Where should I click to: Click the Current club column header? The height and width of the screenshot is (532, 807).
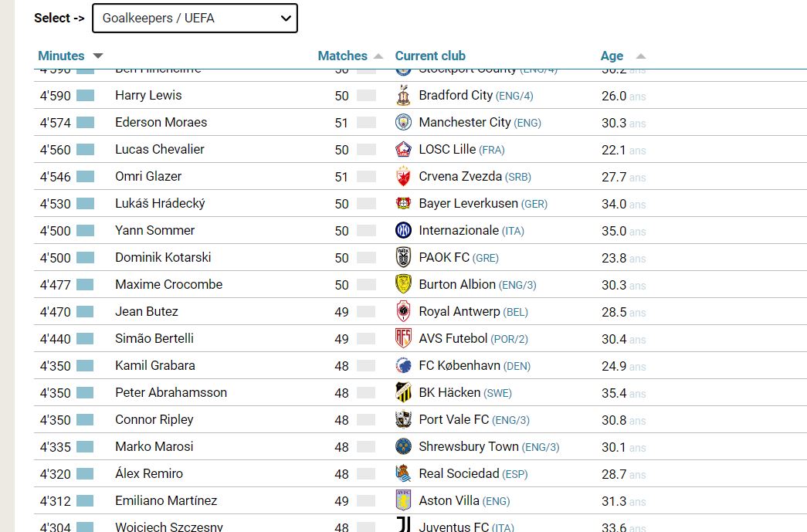pos(430,56)
